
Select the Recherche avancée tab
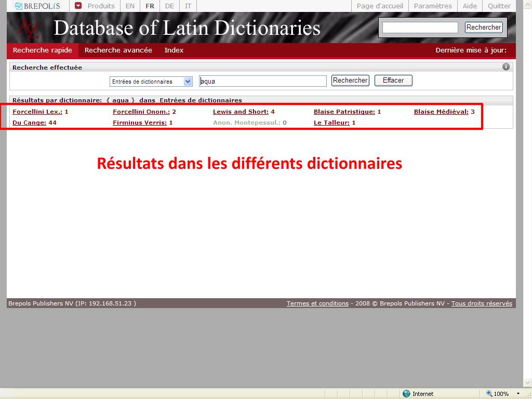(x=118, y=50)
